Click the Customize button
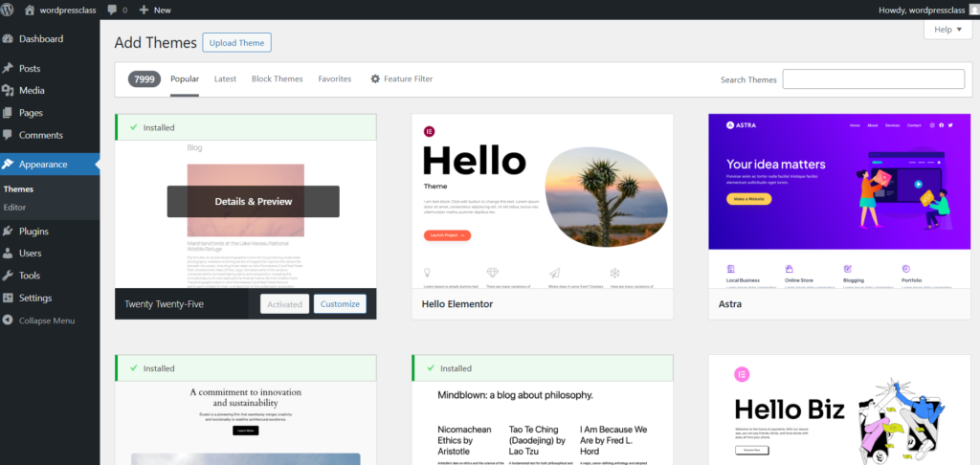Viewport: 980px width, 465px height. click(x=340, y=303)
